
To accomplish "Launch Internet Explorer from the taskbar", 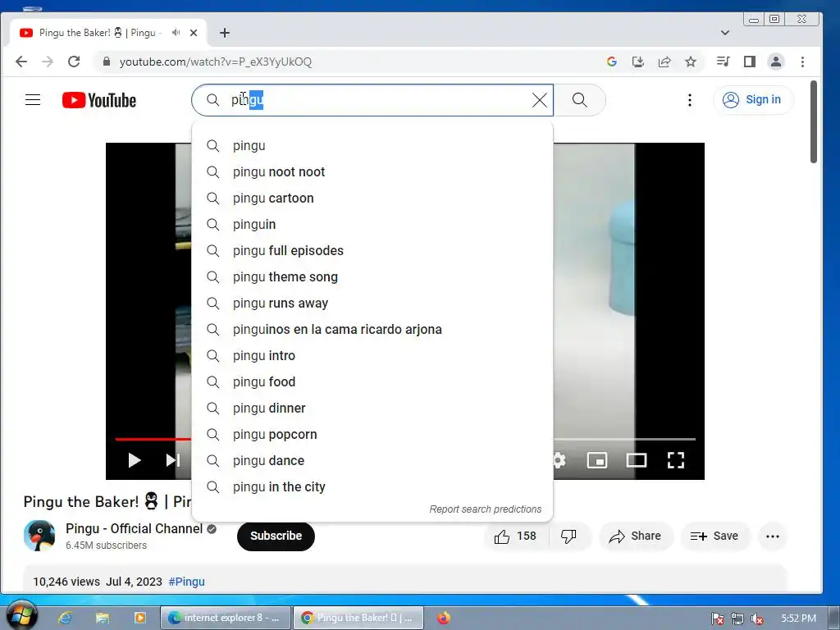I will point(66,618).
